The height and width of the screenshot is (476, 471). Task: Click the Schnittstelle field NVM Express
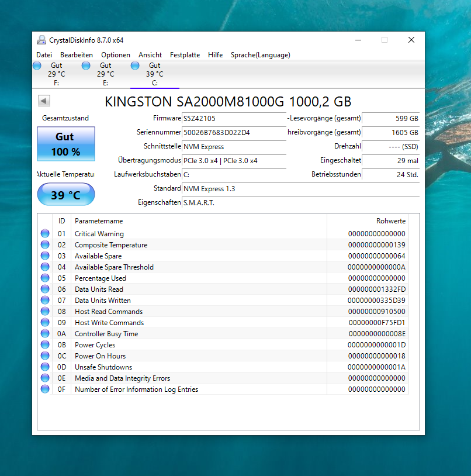tap(234, 147)
